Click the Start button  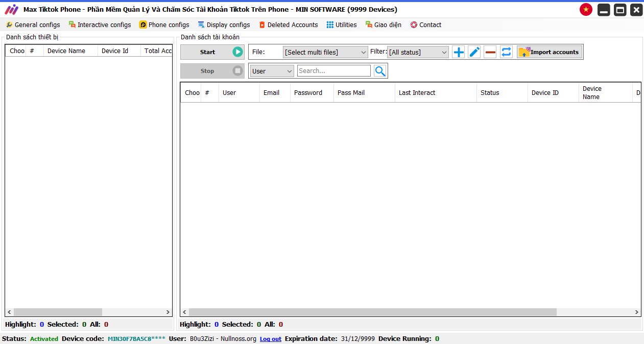212,52
